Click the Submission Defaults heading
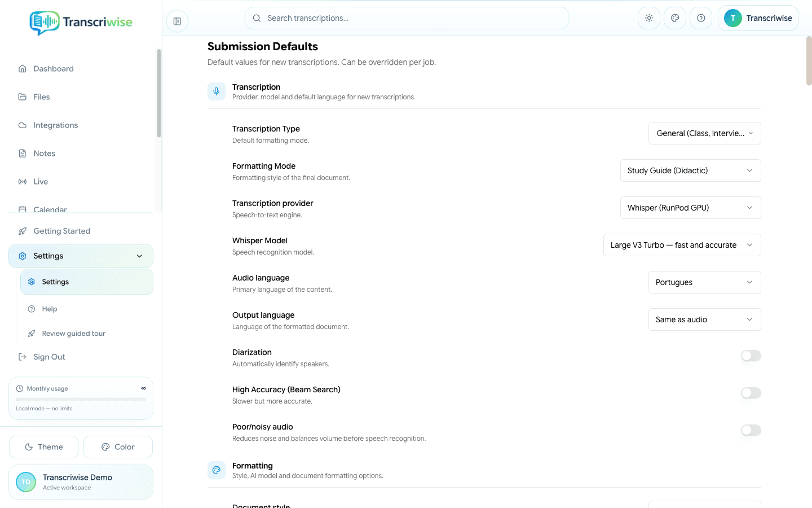 tap(263, 46)
